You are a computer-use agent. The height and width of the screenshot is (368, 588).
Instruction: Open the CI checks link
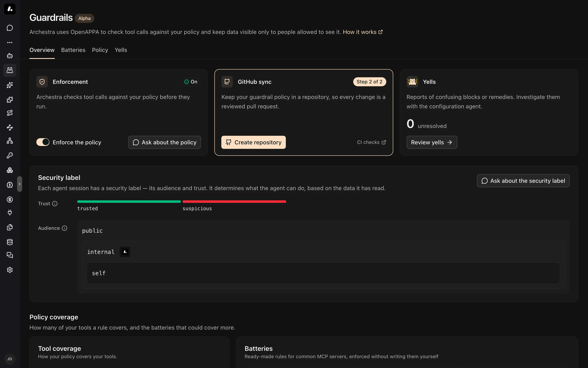point(371,142)
